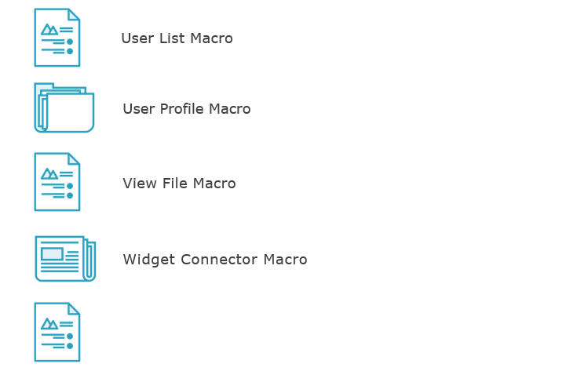
Task: Open the User Profile Macro entry
Action: (187, 109)
